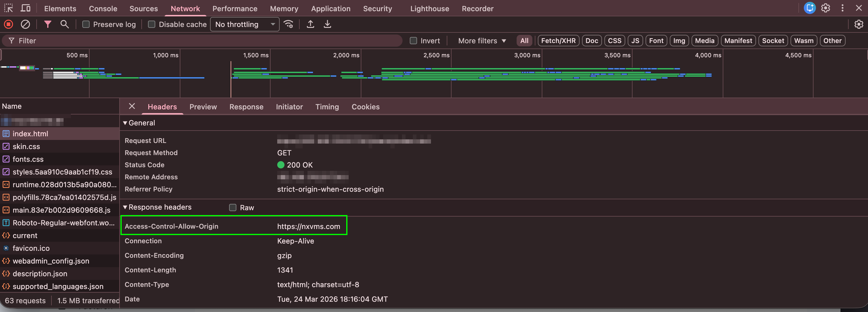Click the import HAR upload icon

[x=310, y=24]
